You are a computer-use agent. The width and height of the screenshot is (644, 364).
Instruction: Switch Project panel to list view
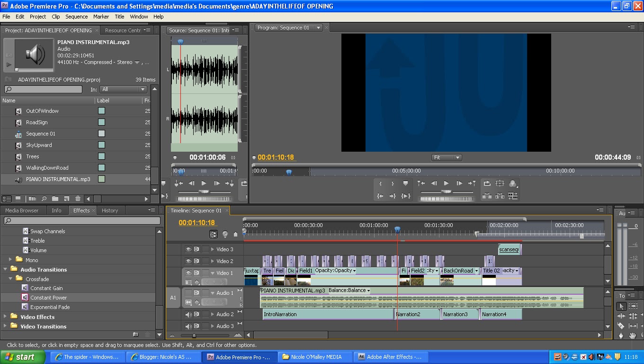[x=7, y=199]
